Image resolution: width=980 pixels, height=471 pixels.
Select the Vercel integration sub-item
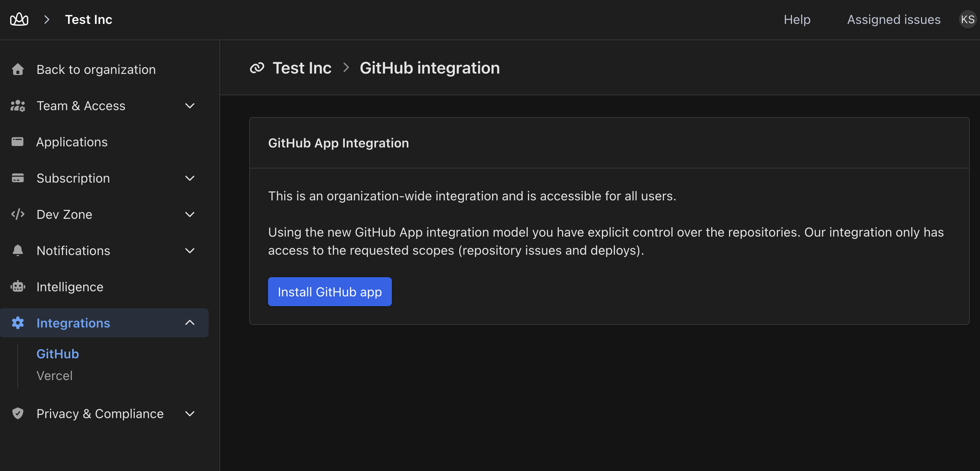pyautogui.click(x=54, y=375)
